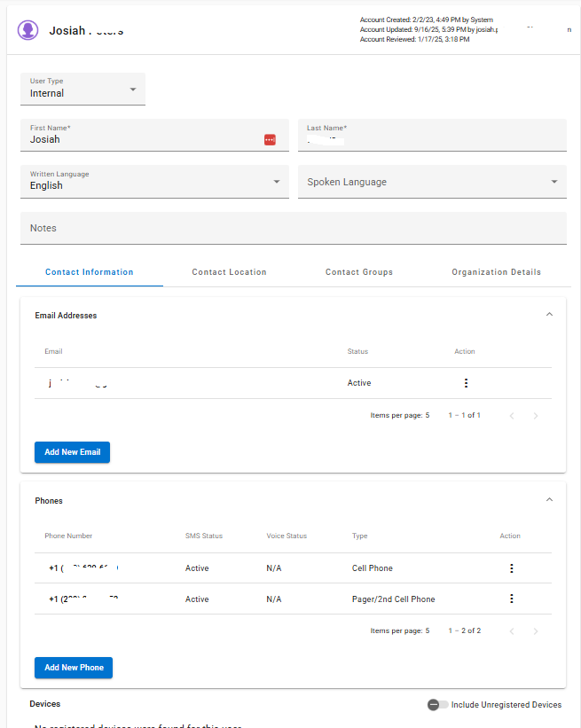Open the Spoken Language dropdown
Viewport: 581px width, 728px height.
(x=432, y=182)
